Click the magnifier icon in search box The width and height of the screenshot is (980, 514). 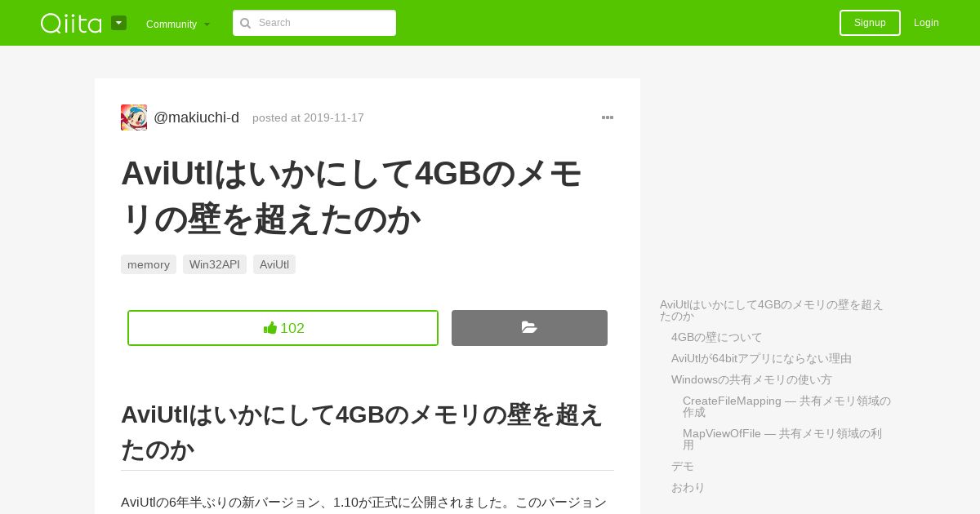click(245, 23)
